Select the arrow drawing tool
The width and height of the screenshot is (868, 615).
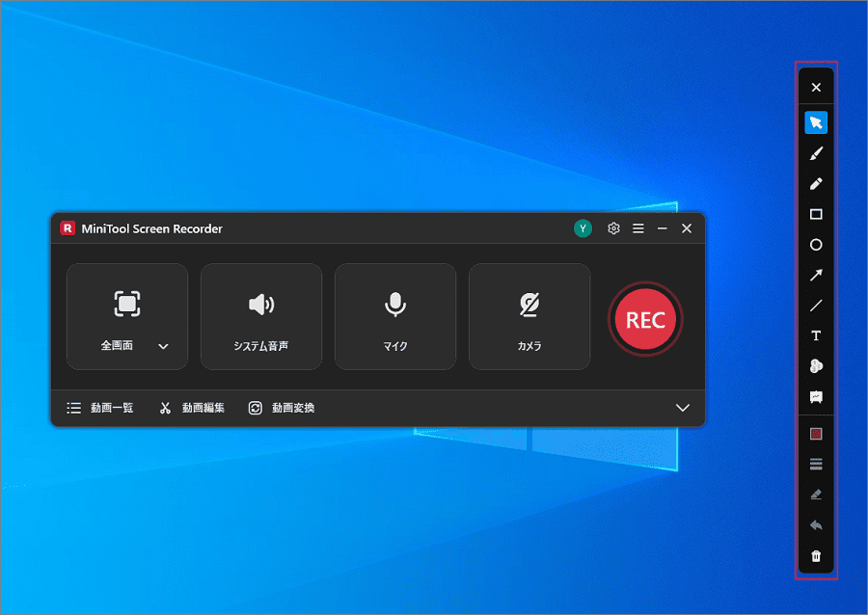(x=816, y=275)
